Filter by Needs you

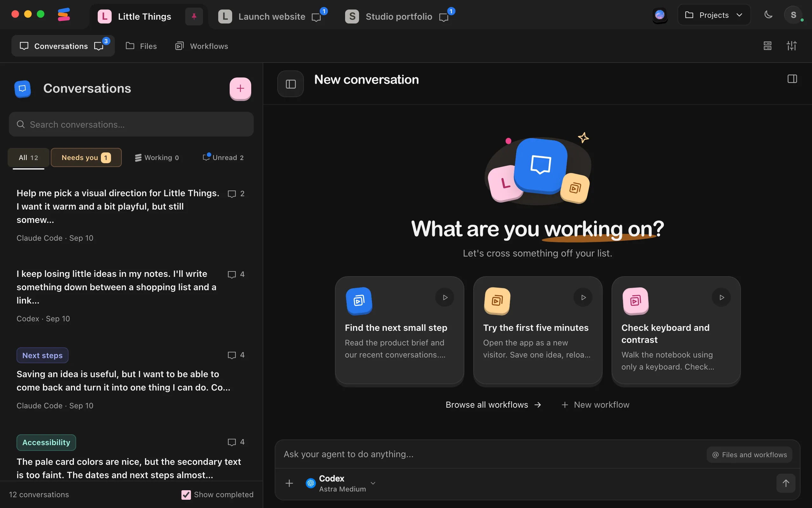86,157
